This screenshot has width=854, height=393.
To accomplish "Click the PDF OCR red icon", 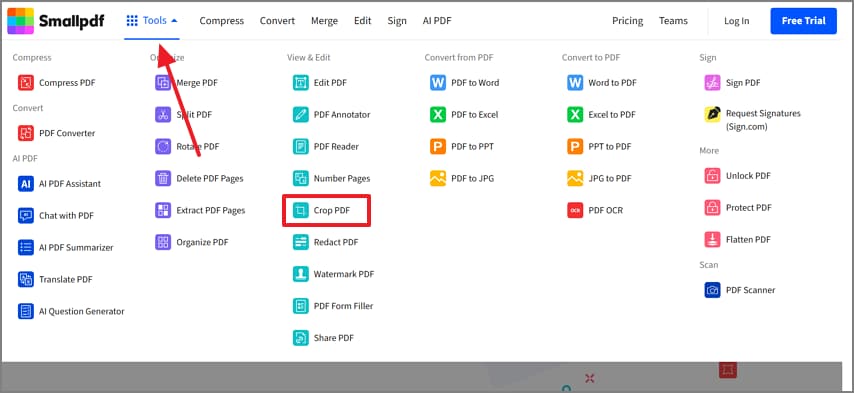I will [x=575, y=210].
